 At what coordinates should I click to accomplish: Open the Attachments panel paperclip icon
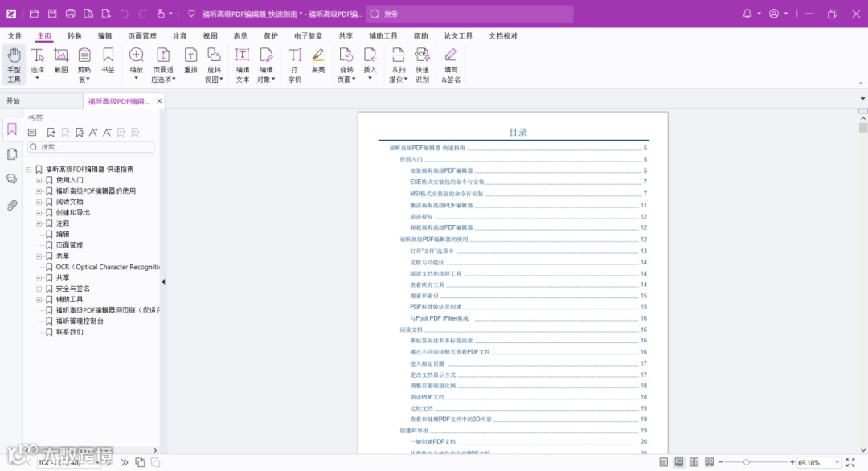(x=11, y=205)
